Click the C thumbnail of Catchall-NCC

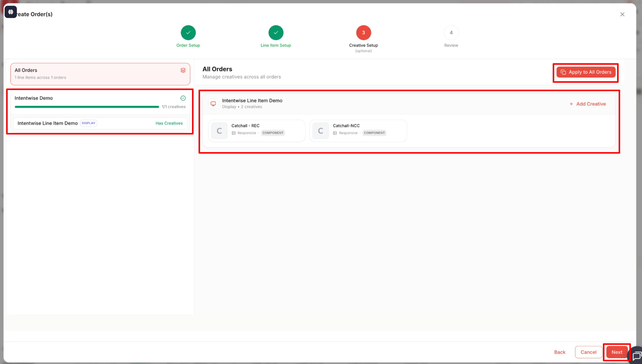point(320,130)
